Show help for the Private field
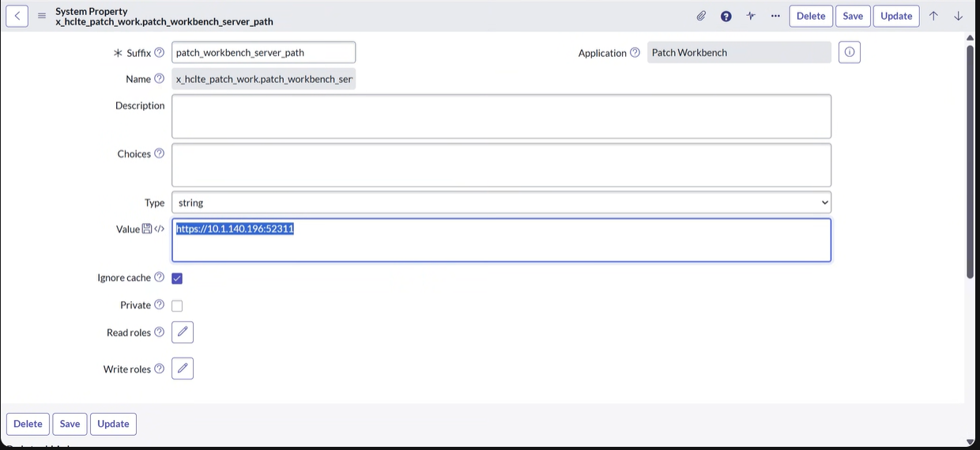The width and height of the screenshot is (980, 450). point(159,304)
